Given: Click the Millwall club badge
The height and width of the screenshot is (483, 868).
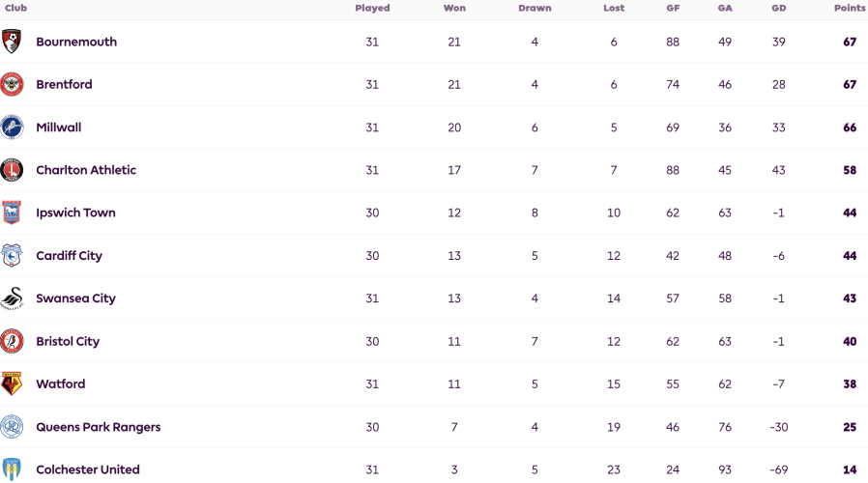Looking at the screenshot, I should click(12, 128).
